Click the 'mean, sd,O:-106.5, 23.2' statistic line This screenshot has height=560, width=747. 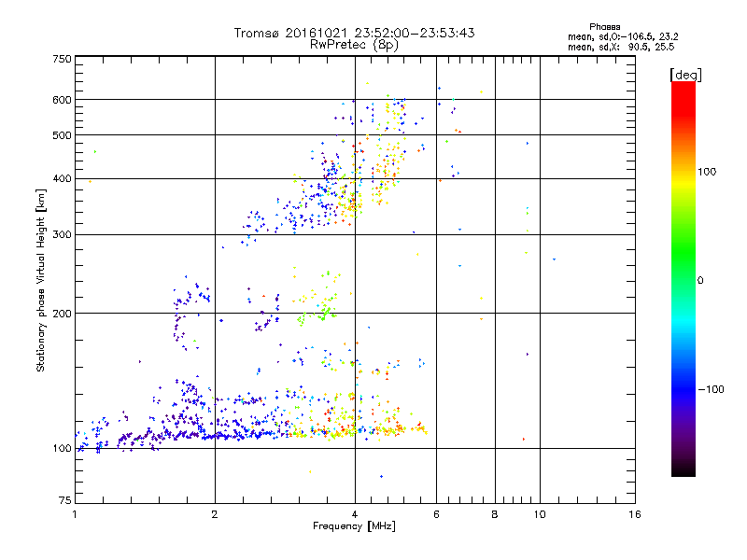[623, 36]
